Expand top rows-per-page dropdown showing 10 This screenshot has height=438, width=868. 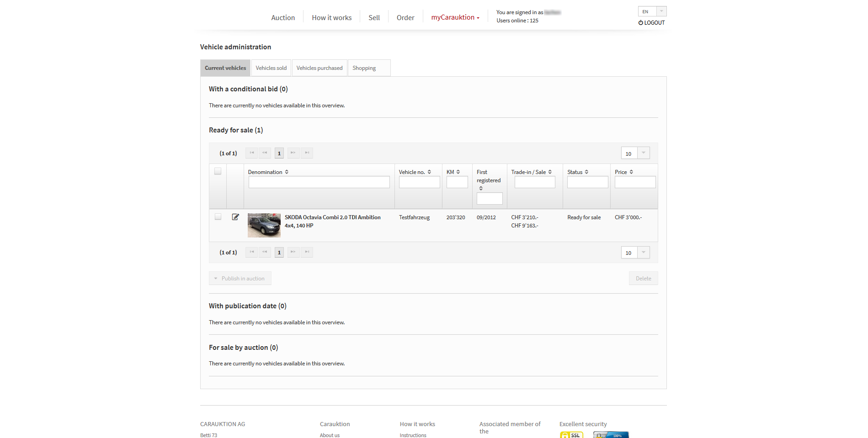[643, 153]
